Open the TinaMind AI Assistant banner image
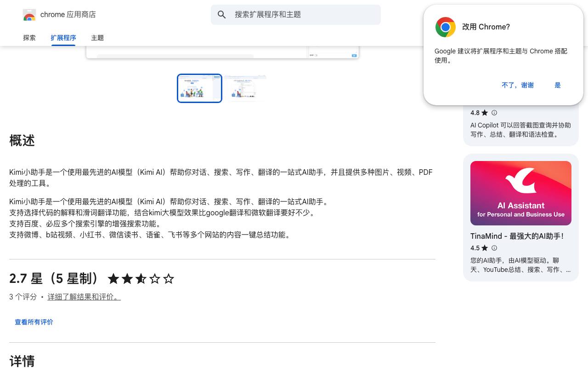Viewport: 588px width, 368px height. [x=521, y=193]
